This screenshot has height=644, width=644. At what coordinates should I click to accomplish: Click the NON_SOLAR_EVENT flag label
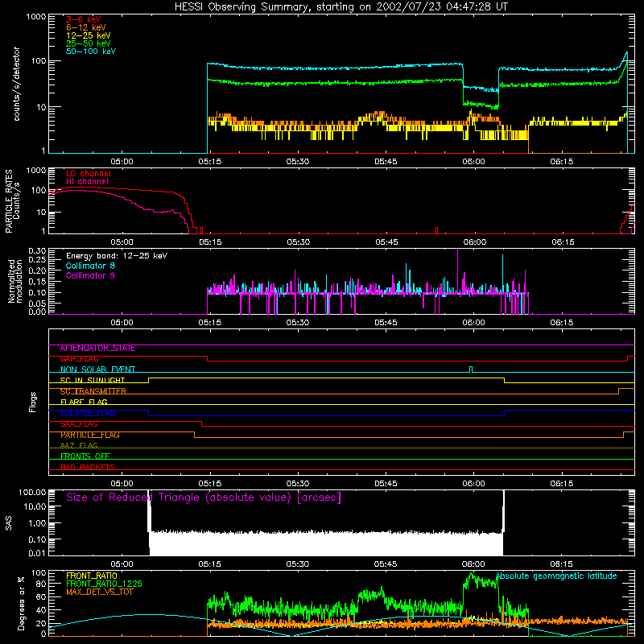point(97,369)
